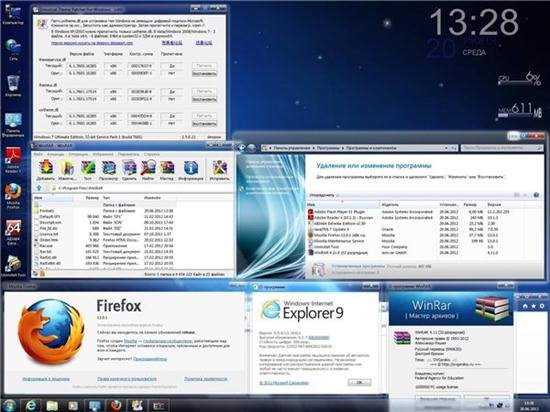The width and height of the screenshot is (550, 412).
Task: Sort by Имя column in Programs list
Action: coord(343,204)
